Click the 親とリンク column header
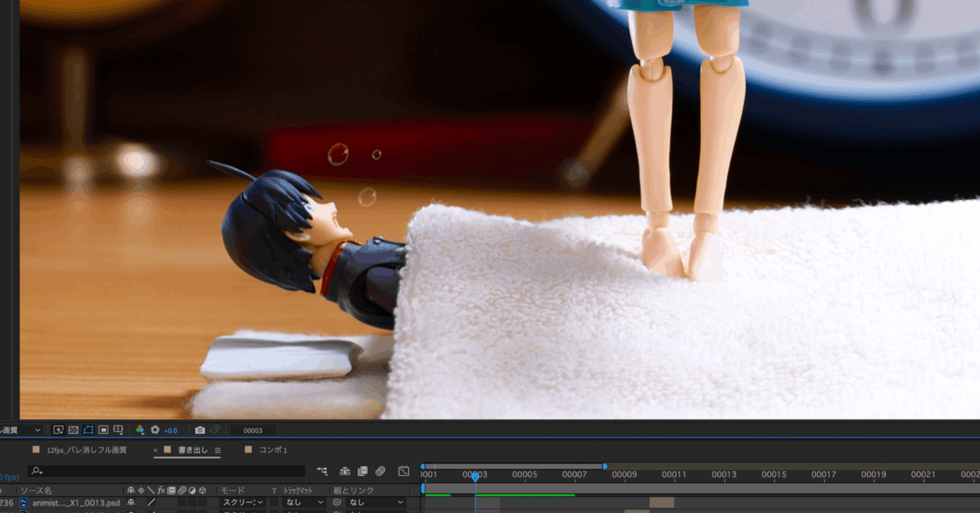Screen dimensions: 980x513 353,491
